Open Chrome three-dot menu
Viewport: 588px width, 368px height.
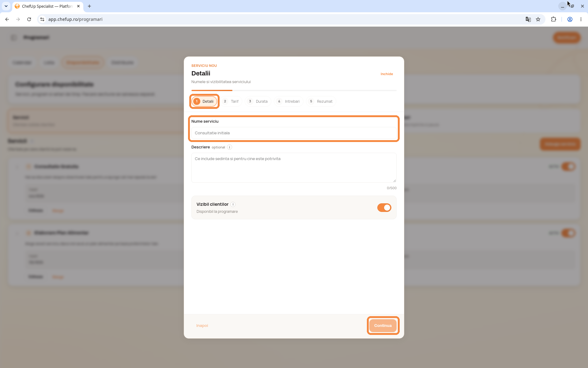(x=581, y=19)
